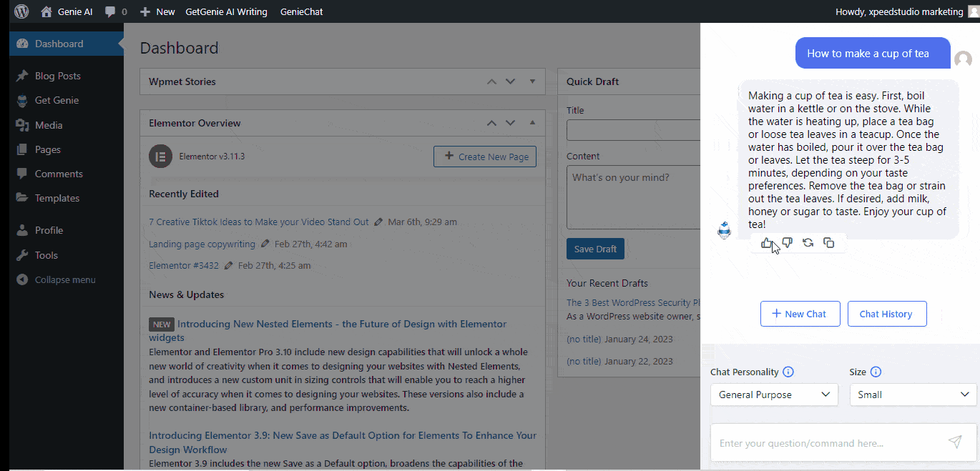Move Wpmet Stories widget up
This screenshot has width=980, height=471.
(x=491, y=81)
